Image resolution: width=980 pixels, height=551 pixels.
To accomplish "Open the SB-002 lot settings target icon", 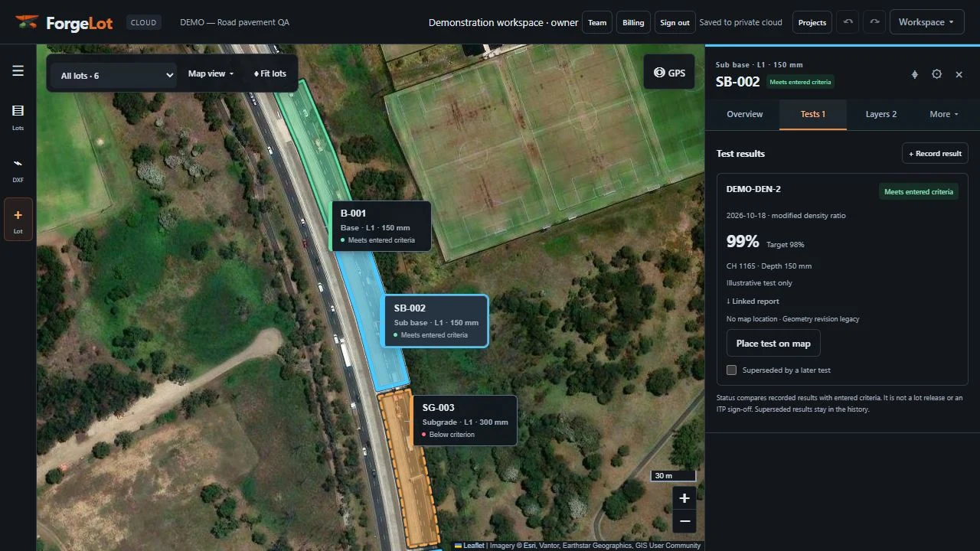I will pyautogui.click(x=936, y=74).
